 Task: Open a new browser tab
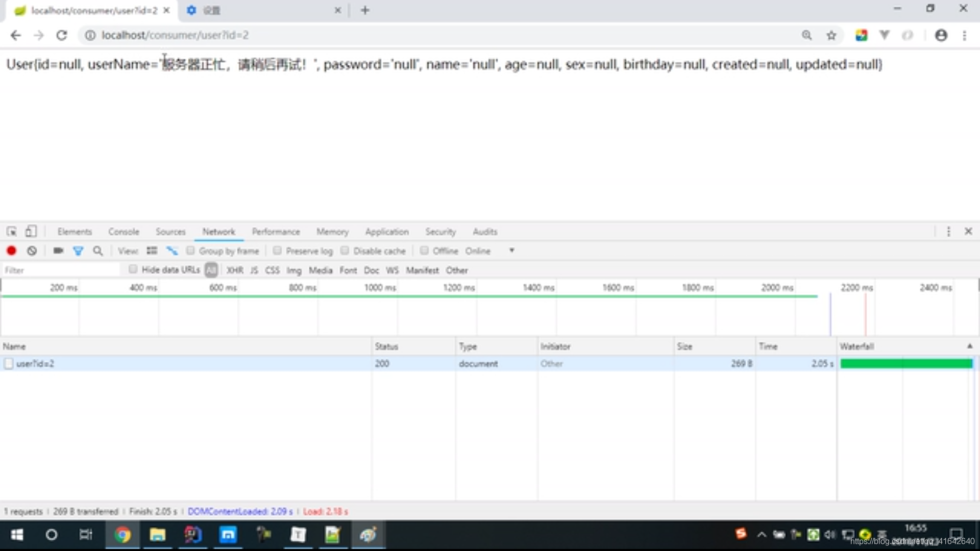(365, 10)
